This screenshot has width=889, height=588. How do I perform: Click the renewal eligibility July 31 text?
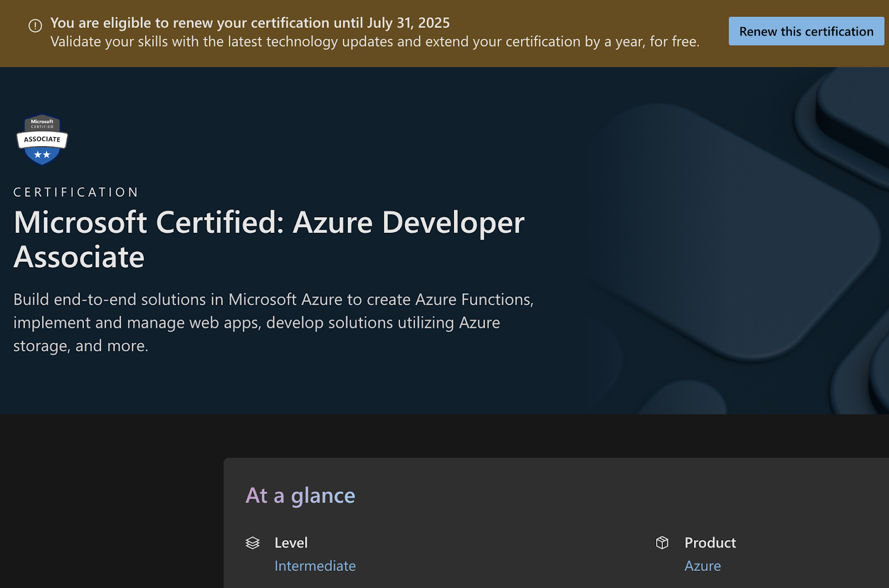[250, 23]
